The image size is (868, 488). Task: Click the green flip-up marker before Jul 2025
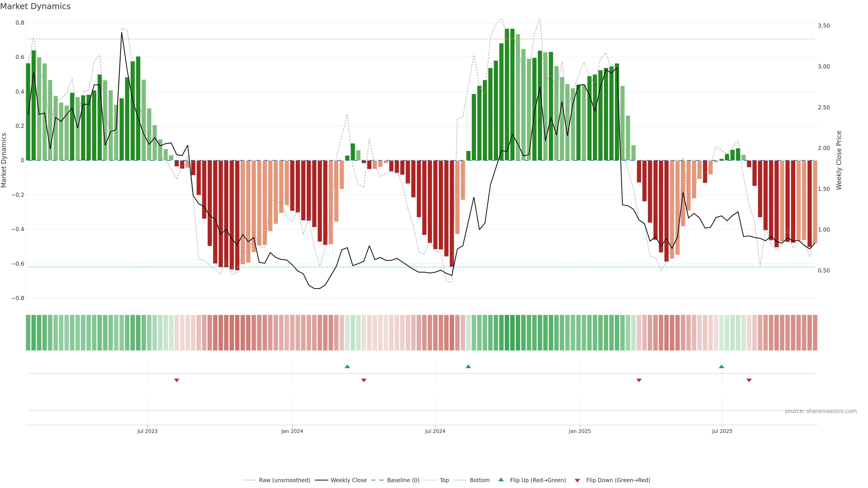(x=722, y=366)
